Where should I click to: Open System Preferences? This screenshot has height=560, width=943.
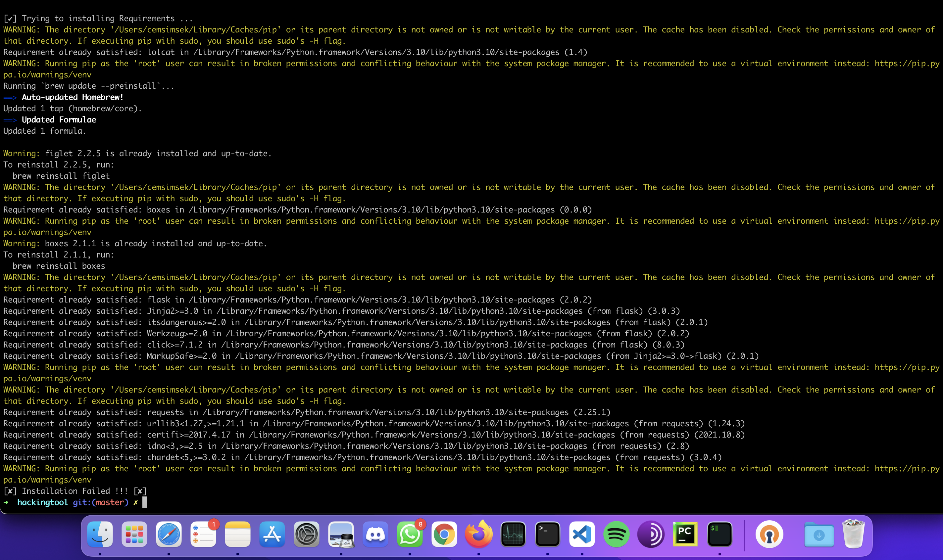306,534
